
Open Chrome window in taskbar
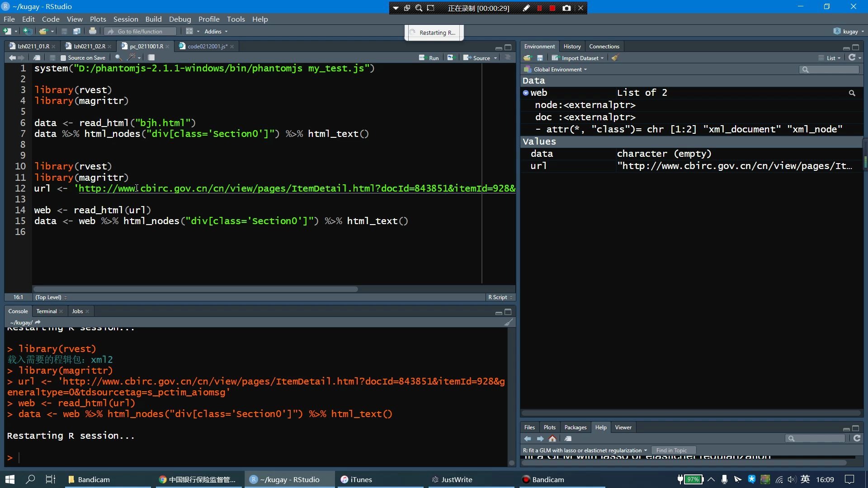tap(198, 479)
